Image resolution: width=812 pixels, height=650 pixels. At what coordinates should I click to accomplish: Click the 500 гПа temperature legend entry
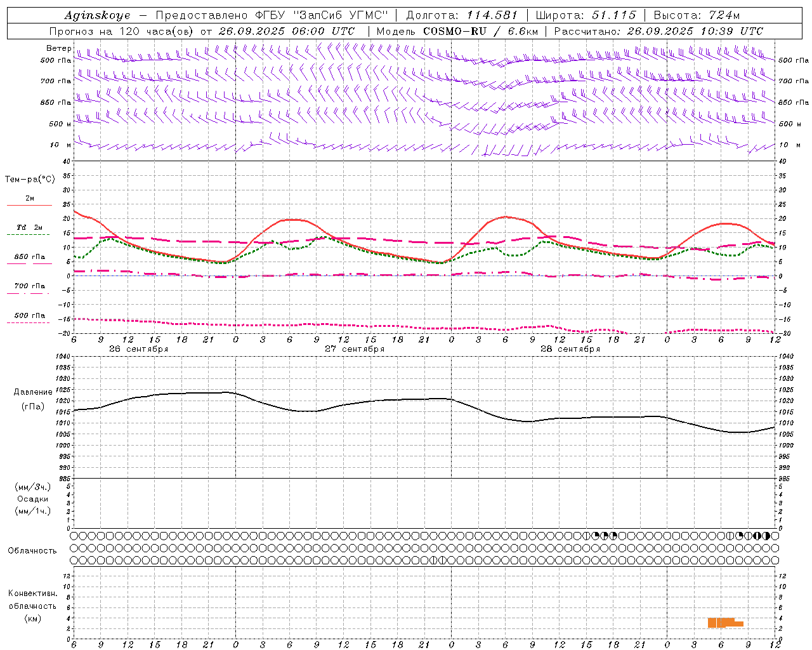[30, 315]
